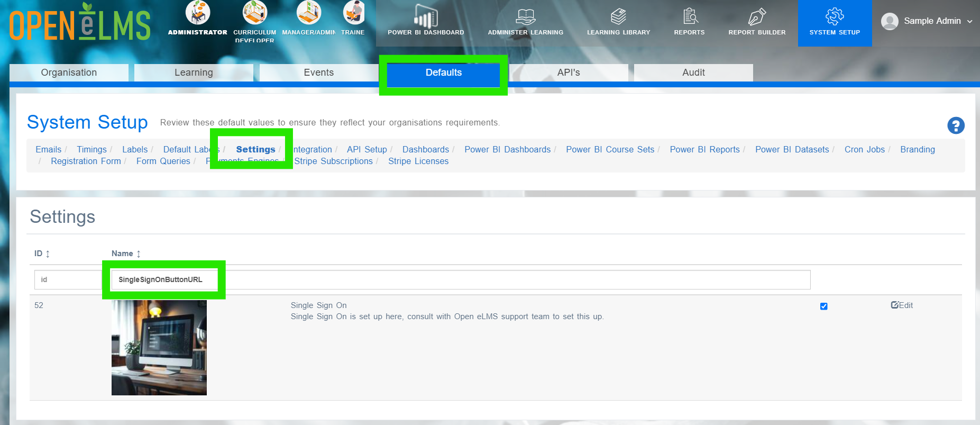Screen dimensions: 980x425
Task: Open the Branding link
Action: (918, 149)
